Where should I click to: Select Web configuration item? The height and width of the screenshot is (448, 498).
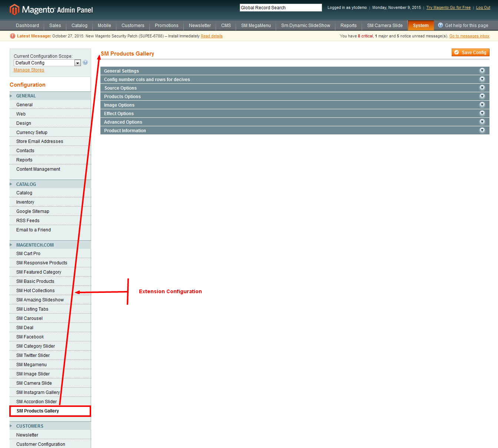(x=50, y=114)
